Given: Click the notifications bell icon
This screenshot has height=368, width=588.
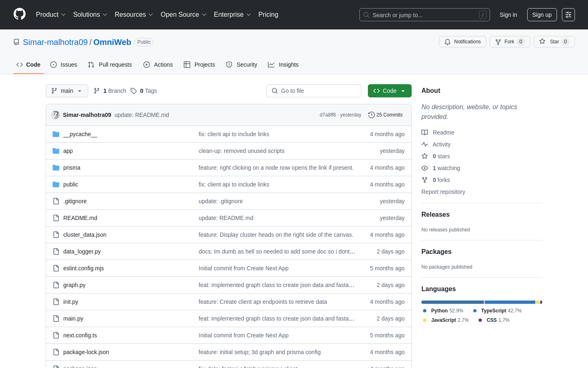Looking at the screenshot, I should [x=448, y=42].
